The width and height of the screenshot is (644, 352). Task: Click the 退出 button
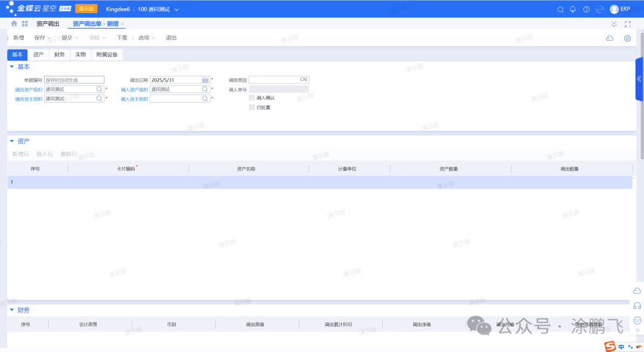coord(171,38)
